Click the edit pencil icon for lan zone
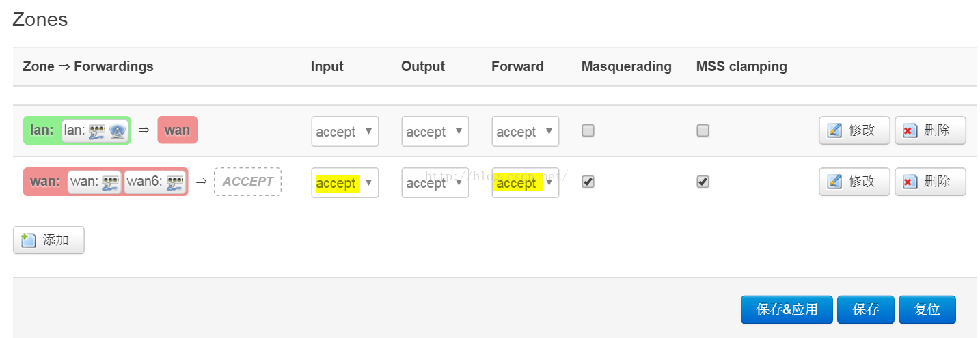The width and height of the screenshot is (980, 338). coord(834,130)
